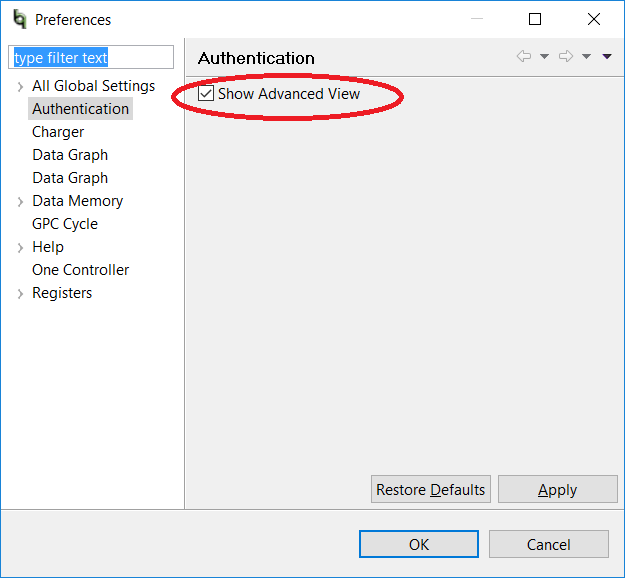This screenshot has height=586, width=627.
Task: Click the type filter text field
Action: (92, 58)
